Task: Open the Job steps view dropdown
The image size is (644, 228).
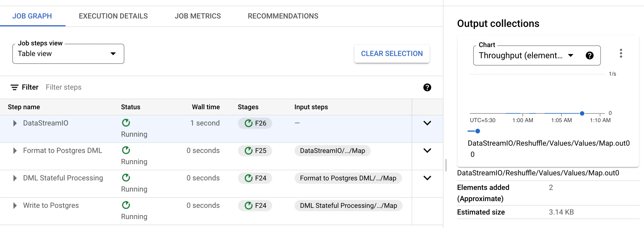Action: [x=68, y=54]
